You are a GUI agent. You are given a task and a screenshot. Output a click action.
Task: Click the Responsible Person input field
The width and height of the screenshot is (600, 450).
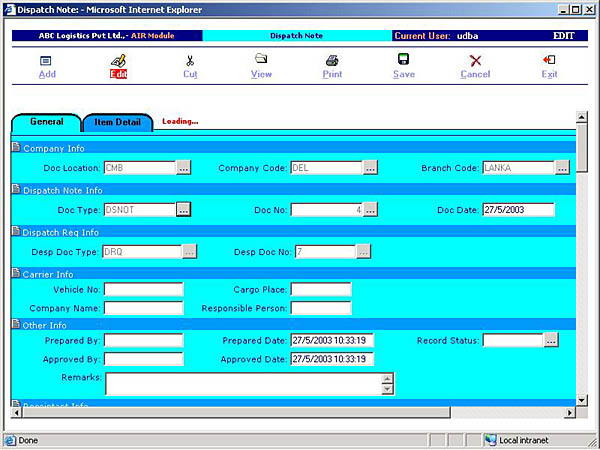click(x=321, y=308)
